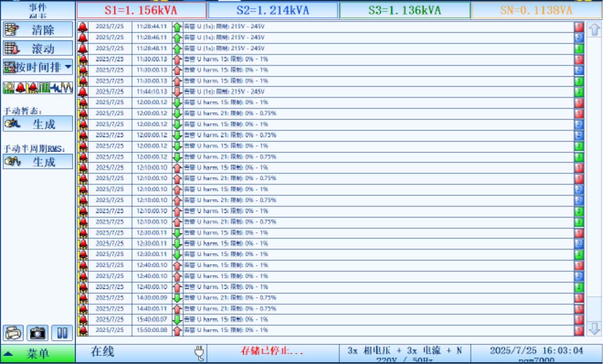Click the green up arrow at 11:28:46.11
This screenshot has width=603, height=364.
177,37
